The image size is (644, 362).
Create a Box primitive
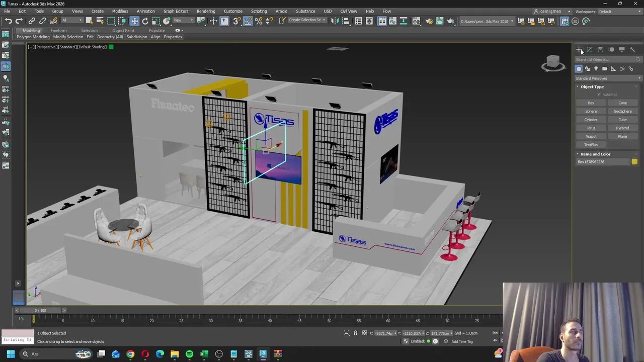click(591, 103)
